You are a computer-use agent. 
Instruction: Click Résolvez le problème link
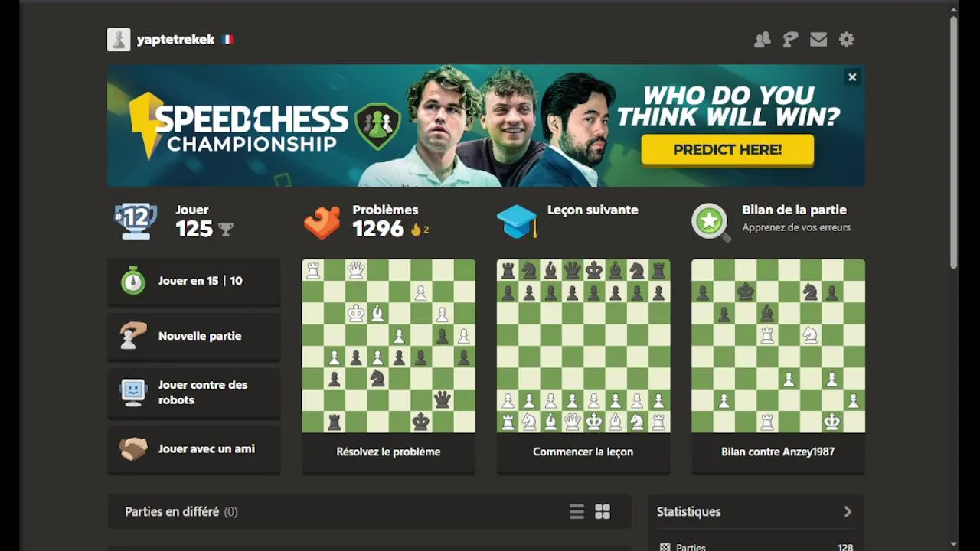[x=388, y=452]
